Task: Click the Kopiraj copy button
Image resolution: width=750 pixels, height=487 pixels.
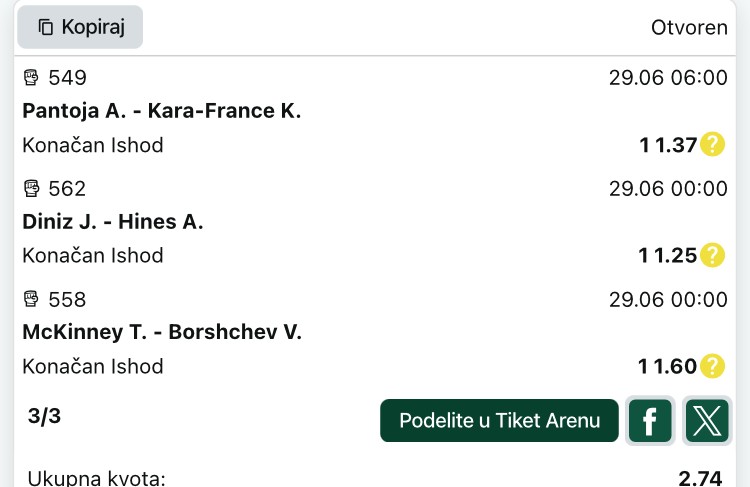Action: pyautogui.click(x=80, y=27)
